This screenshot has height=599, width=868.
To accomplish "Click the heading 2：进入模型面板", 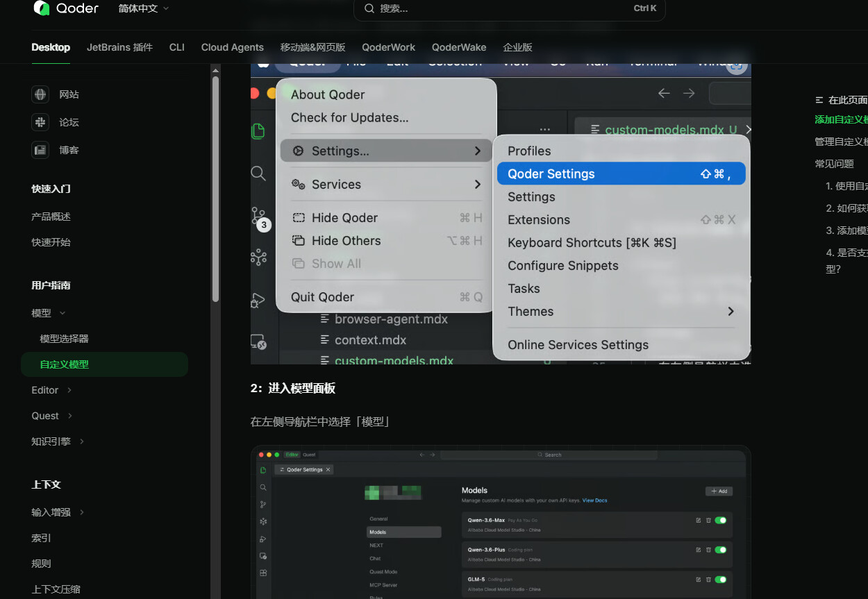I will 293,388.
